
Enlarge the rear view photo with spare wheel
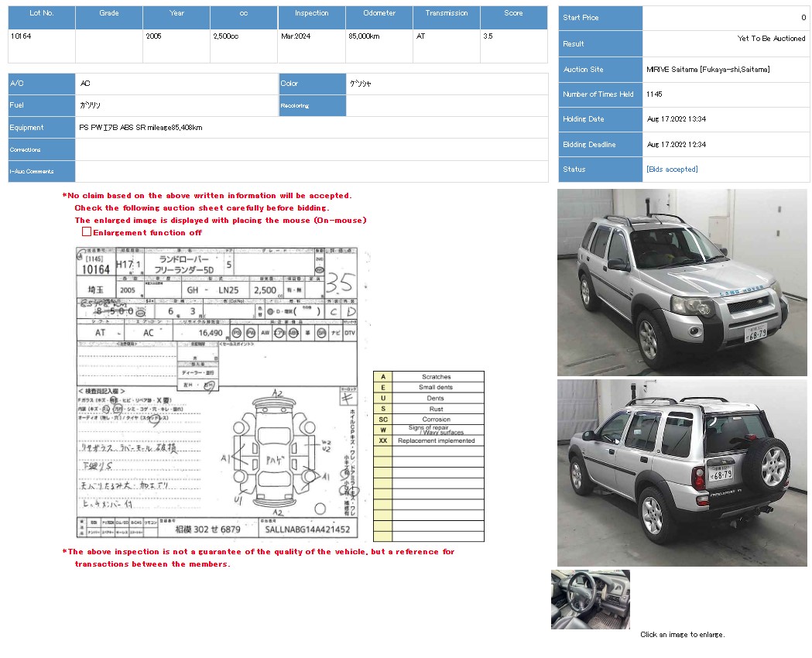(682, 473)
